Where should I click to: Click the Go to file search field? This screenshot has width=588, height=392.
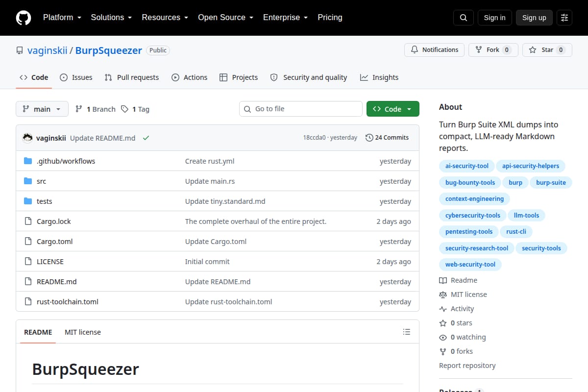pos(301,109)
